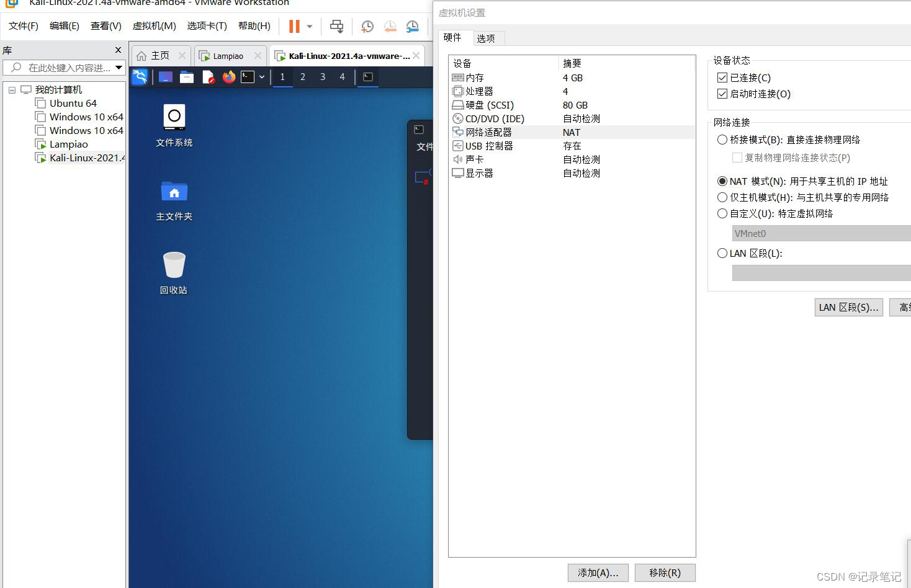Open library search filter dropdown arrow
Screen dimensions: 911x588
click(119, 68)
